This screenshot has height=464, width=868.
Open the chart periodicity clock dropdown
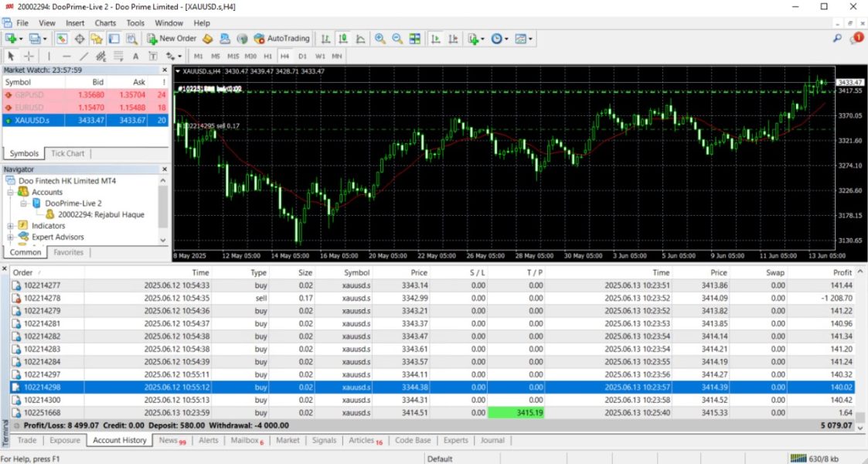[499, 39]
